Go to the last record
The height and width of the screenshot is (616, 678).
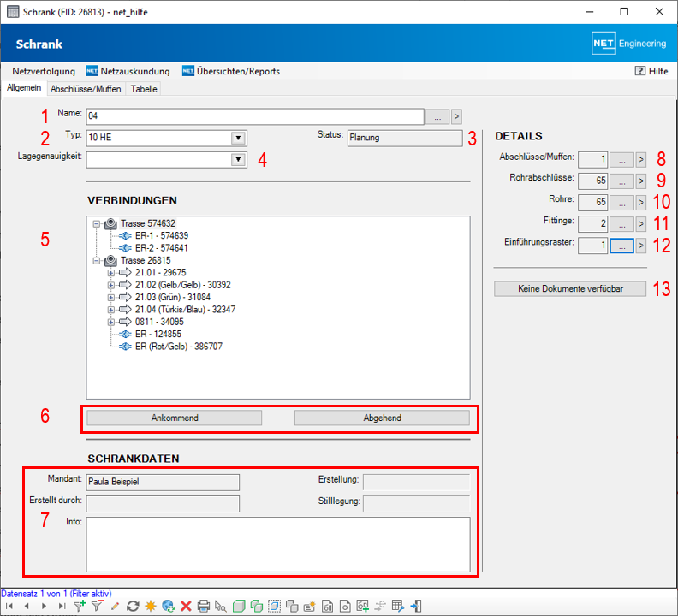click(x=62, y=606)
